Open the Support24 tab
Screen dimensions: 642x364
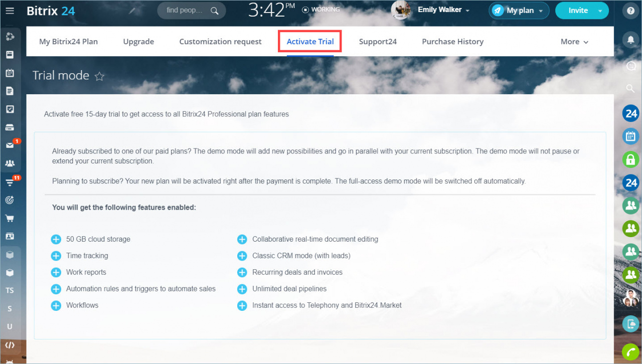click(378, 42)
